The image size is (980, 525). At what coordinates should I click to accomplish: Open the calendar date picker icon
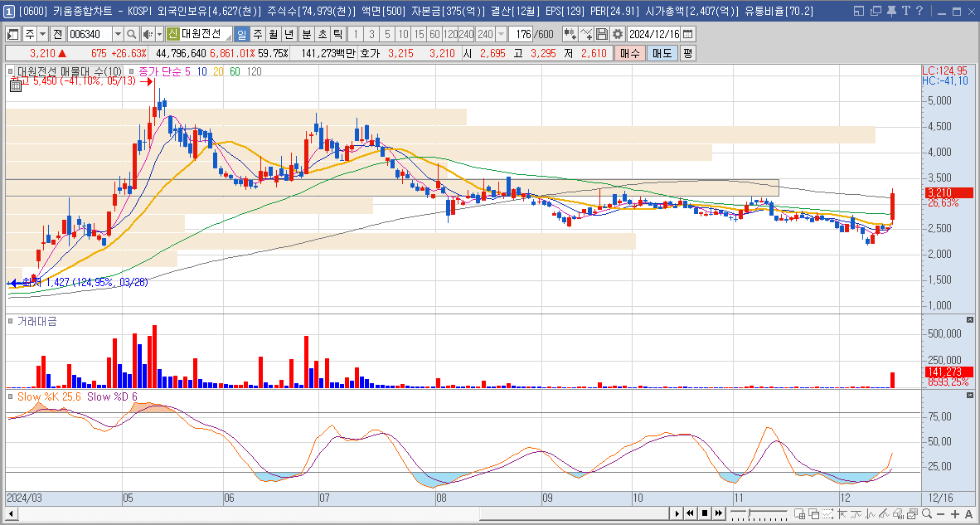tap(687, 34)
